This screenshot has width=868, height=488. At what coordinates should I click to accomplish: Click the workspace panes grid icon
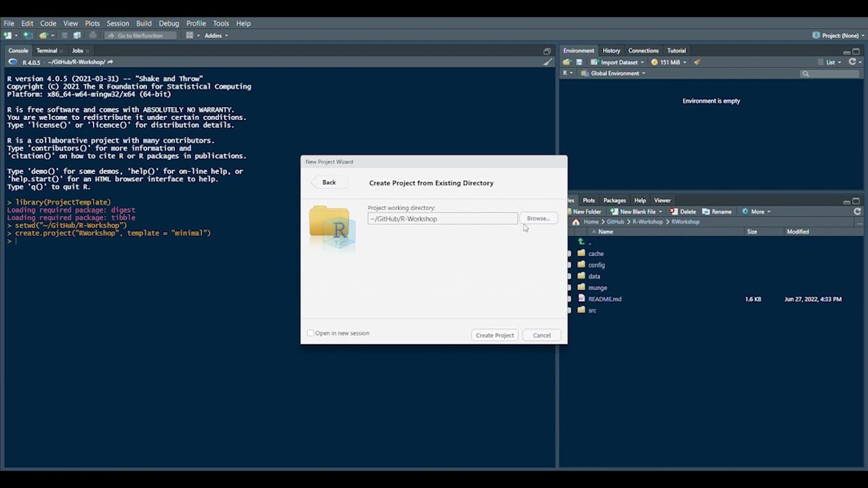[189, 35]
